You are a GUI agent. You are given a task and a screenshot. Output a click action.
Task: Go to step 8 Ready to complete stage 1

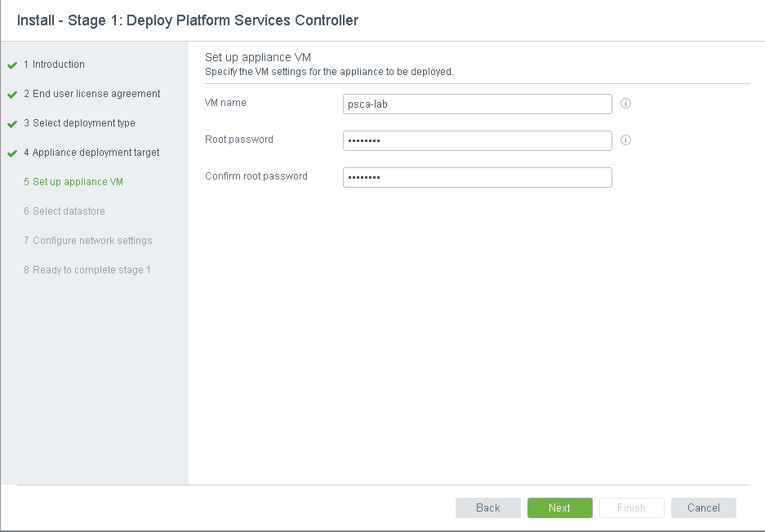coord(87,270)
